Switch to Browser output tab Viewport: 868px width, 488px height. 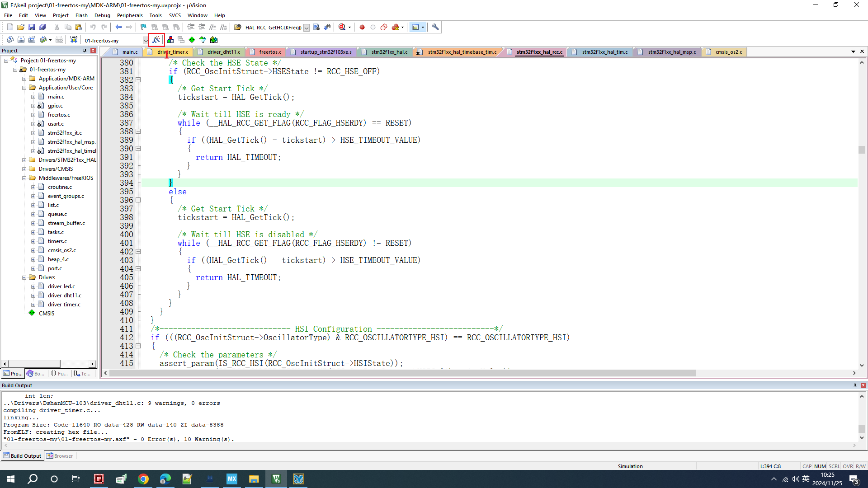(60, 456)
